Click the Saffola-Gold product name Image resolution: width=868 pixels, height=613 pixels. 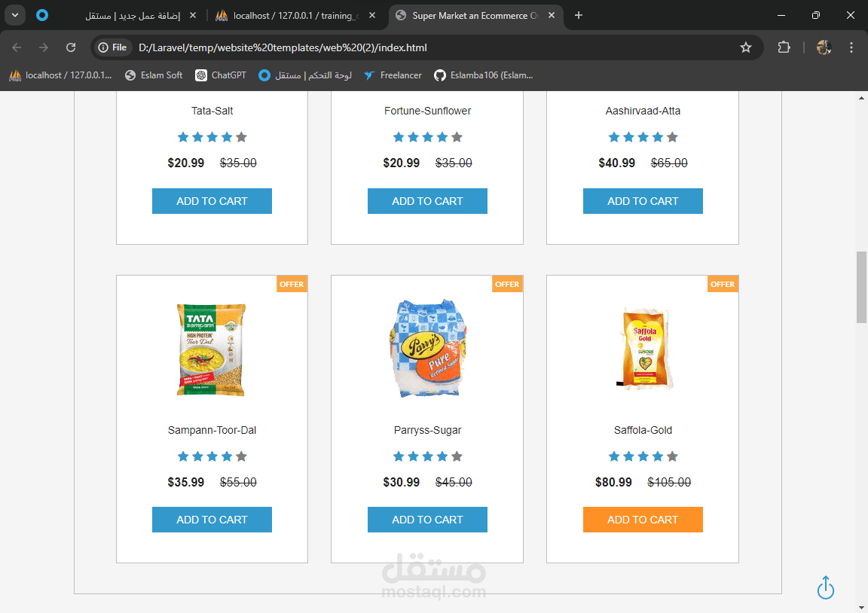coord(643,430)
